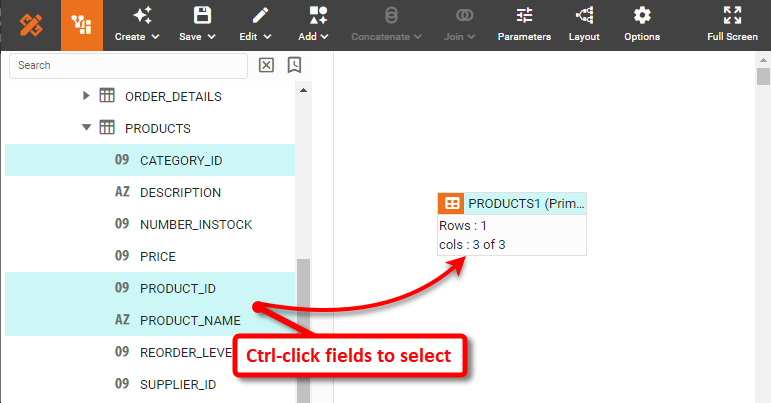
Task: Click the PRODUCTS1 table node header
Action: [512, 203]
